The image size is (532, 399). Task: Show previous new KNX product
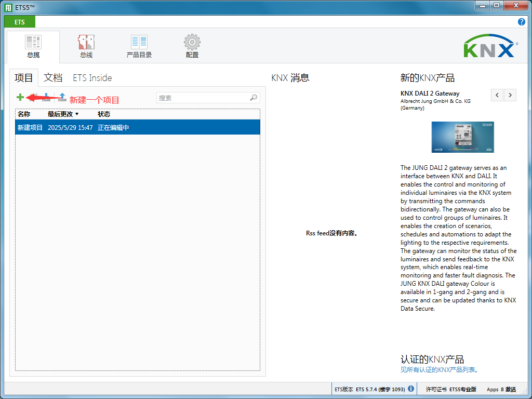pos(497,95)
